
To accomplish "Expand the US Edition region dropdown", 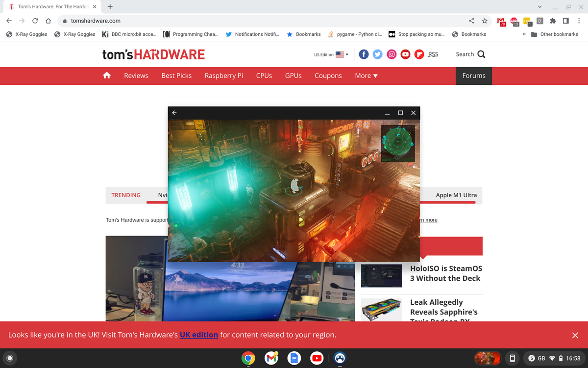I will 331,54.
